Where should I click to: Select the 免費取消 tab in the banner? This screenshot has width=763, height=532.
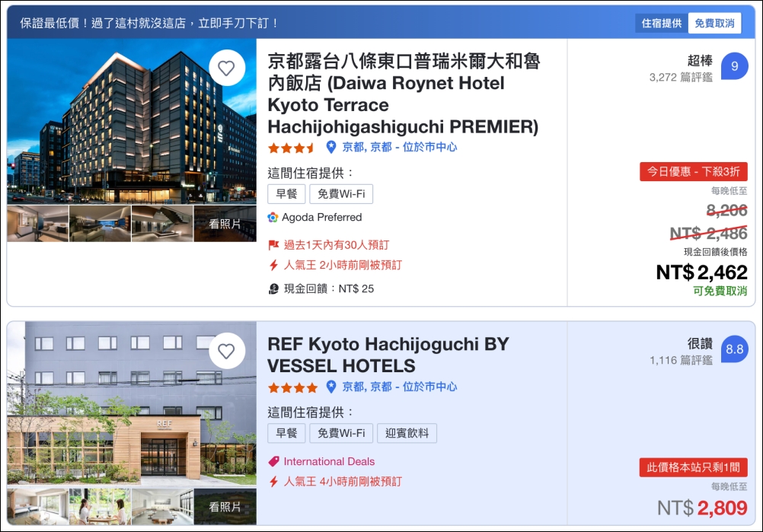pyautogui.click(x=714, y=24)
